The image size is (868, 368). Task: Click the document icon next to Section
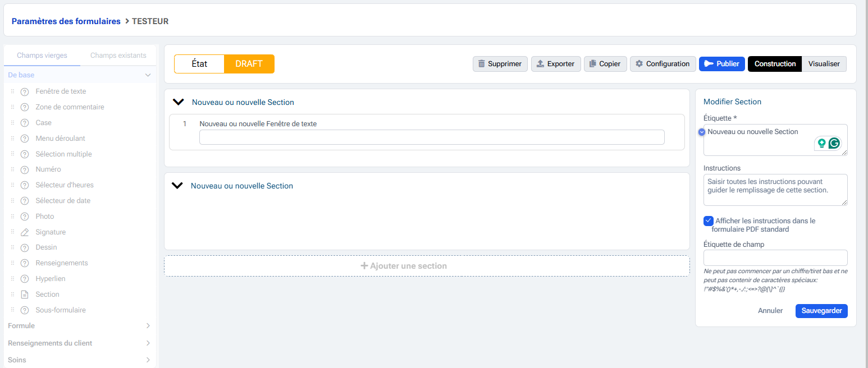[x=25, y=295]
